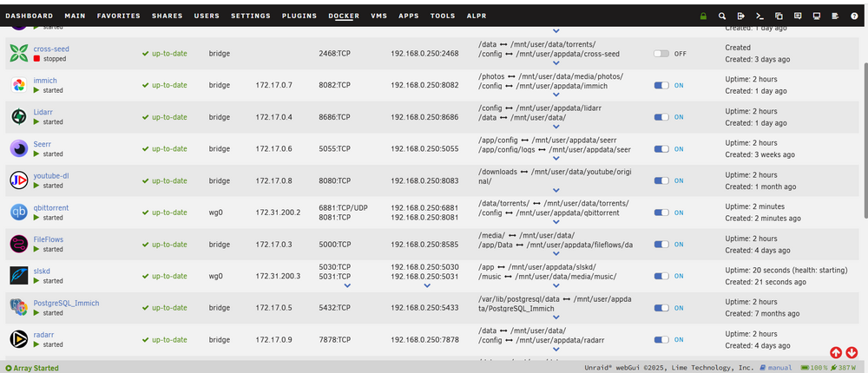Click the FileFlows container icon
Viewport: 868px width, 373px height.
coord(19,244)
